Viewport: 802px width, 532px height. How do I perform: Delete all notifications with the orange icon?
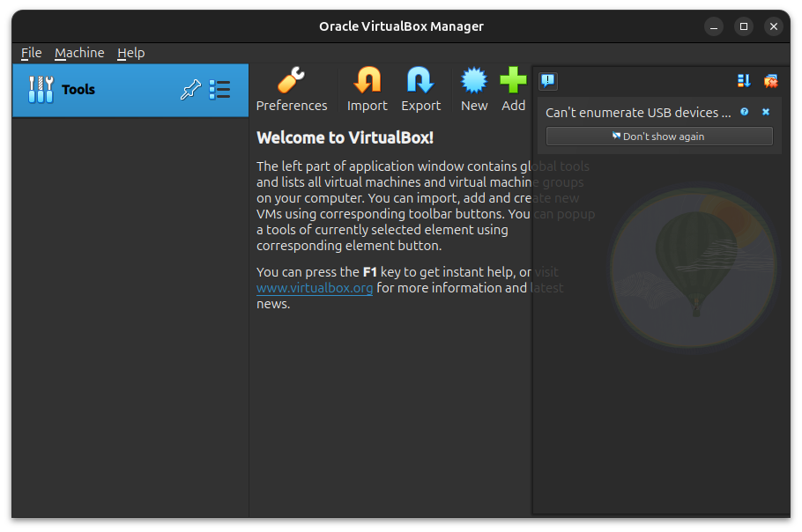[x=770, y=81]
